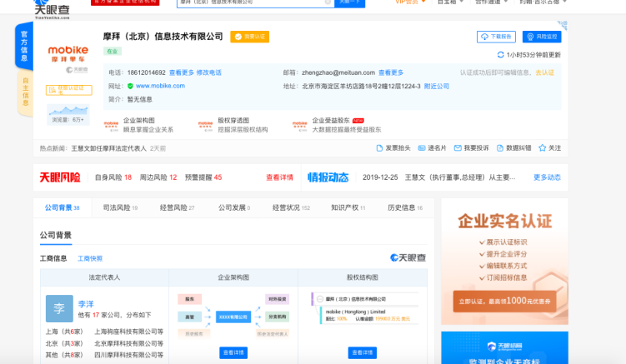The height and width of the screenshot is (364, 626).
Task: Expand the 合作通道 dropdown menu
Action: point(491,2)
